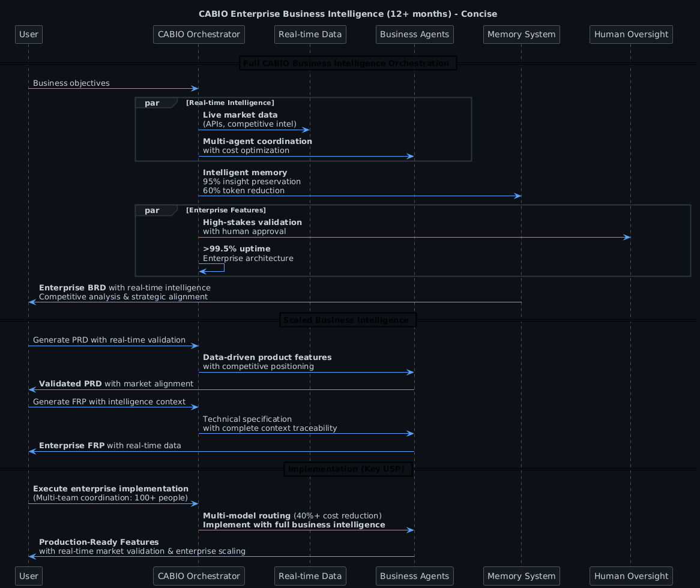
Task: Select 'with cost optimization' text
Action: pos(246,151)
